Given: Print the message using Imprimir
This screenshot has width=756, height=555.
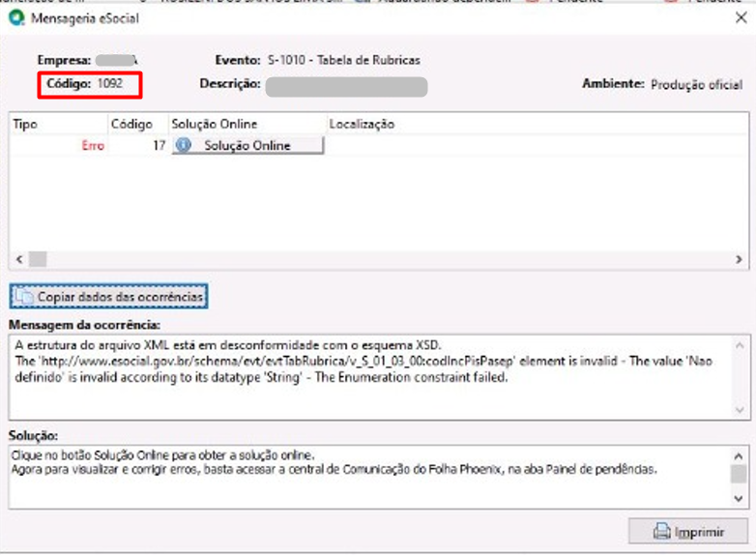Looking at the screenshot, I should [688, 531].
